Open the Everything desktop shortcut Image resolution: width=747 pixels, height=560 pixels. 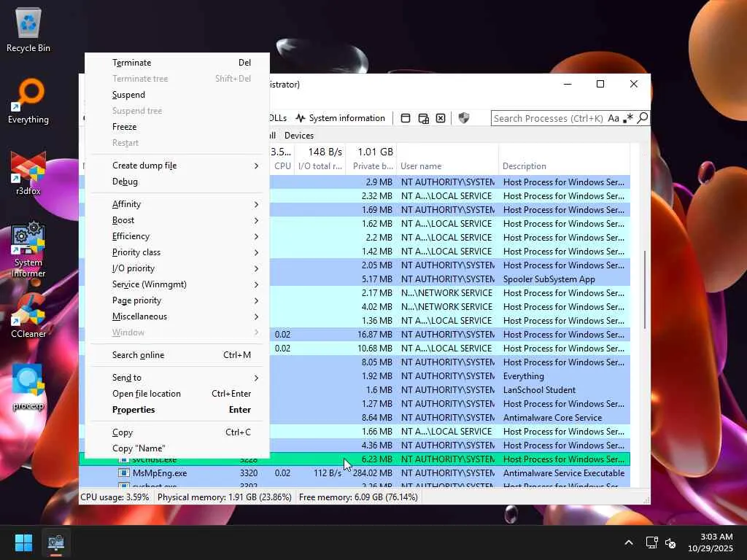point(28,102)
